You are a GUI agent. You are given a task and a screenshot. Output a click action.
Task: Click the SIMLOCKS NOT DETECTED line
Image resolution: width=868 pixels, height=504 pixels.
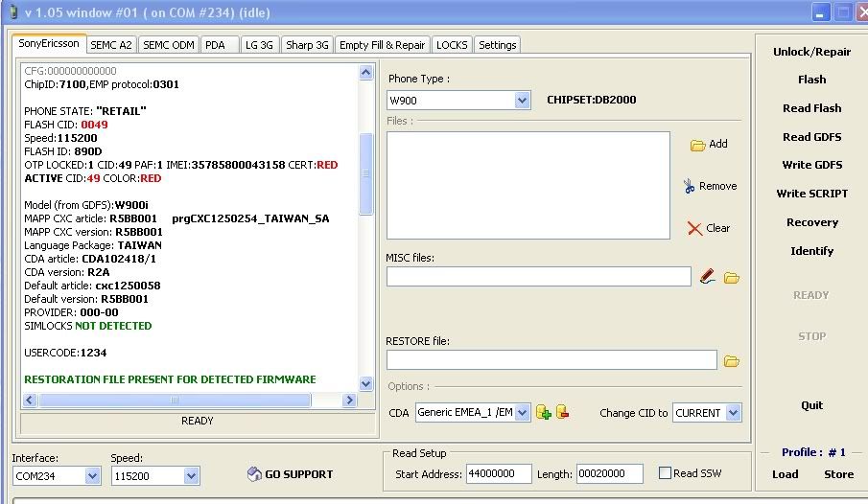88,326
